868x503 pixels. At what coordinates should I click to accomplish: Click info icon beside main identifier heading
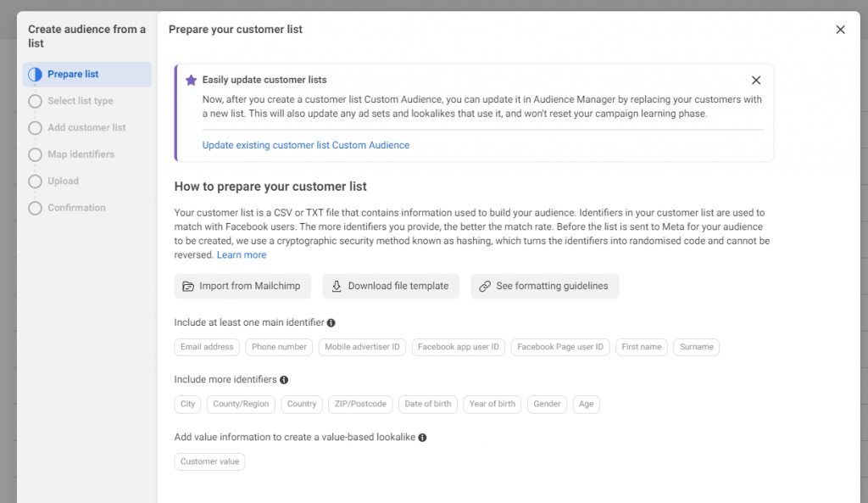pos(331,322)
